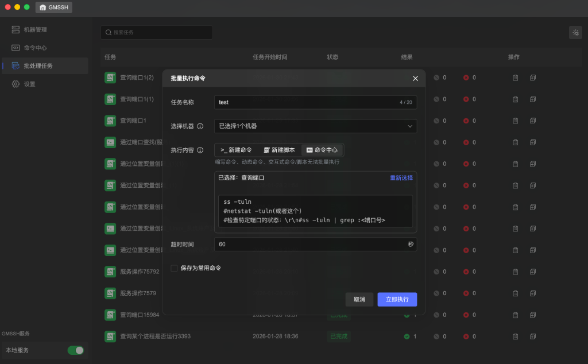The width and height of the screenshot is (588, 364).
Task: Click copy icon for 服务操作75792 row
Action: 533,272
